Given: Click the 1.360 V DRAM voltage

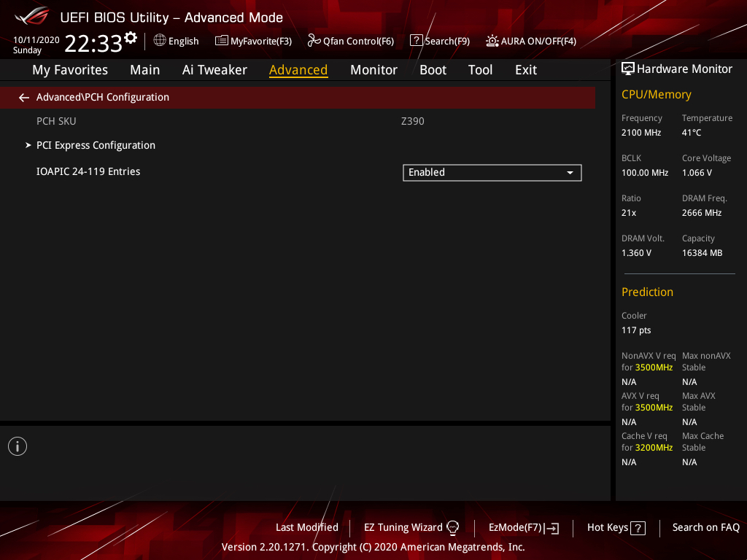Looking at the screenshot, I should [x=636, y=253].
